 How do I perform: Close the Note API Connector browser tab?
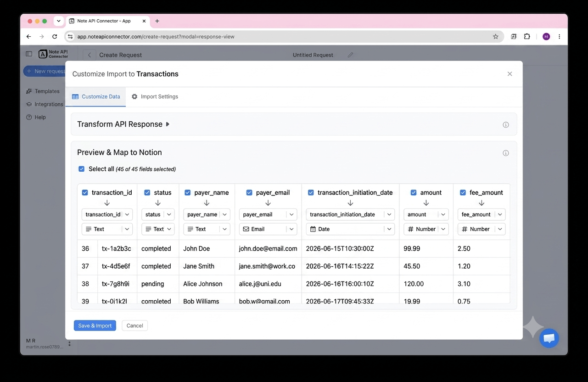click(x=144, y=21)
